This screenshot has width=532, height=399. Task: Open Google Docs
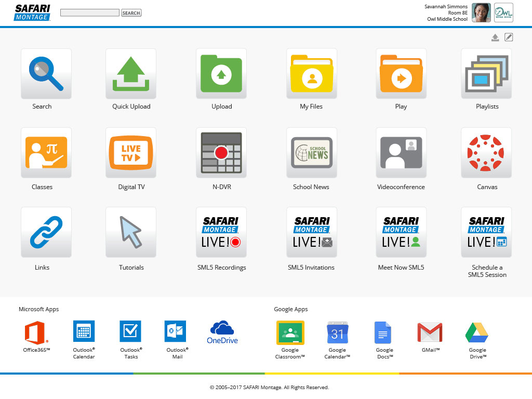(383, 332)
